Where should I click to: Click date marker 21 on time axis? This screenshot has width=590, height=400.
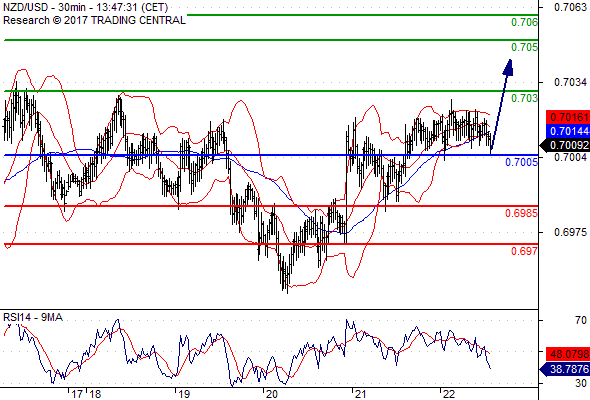pyautogui.click(x=360, y=394)
